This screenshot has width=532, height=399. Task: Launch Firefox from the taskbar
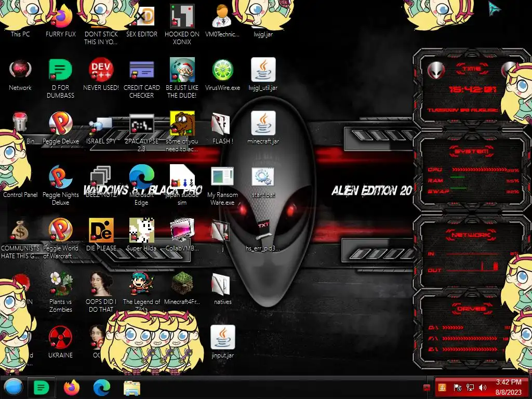point(71,388)
